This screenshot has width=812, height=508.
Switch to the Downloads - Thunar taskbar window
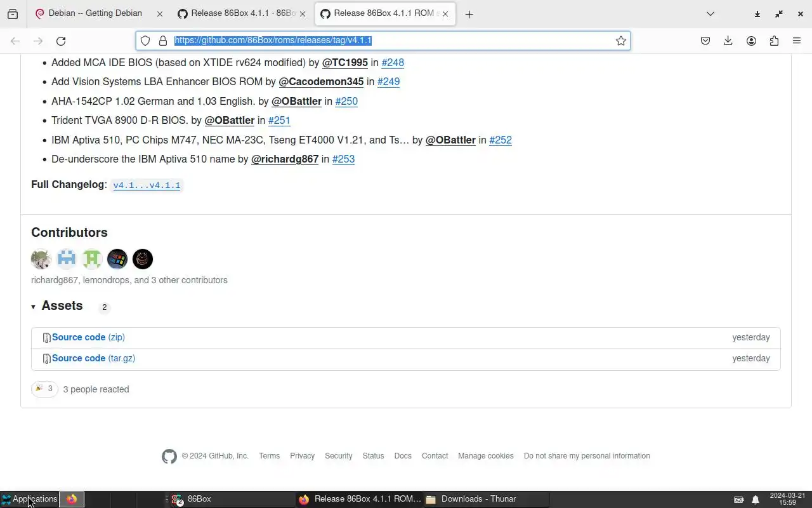[485, 499]
